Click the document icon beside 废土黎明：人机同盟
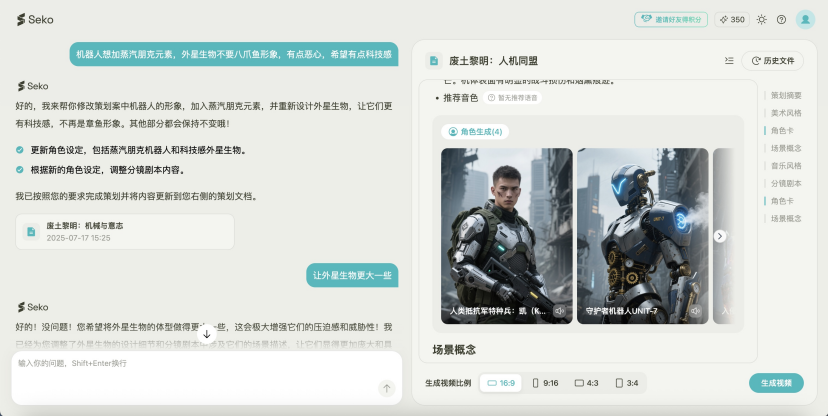Image resolution: width=828 pixels, height=416 pixels. pyautogui.click(x=434, y=61)
